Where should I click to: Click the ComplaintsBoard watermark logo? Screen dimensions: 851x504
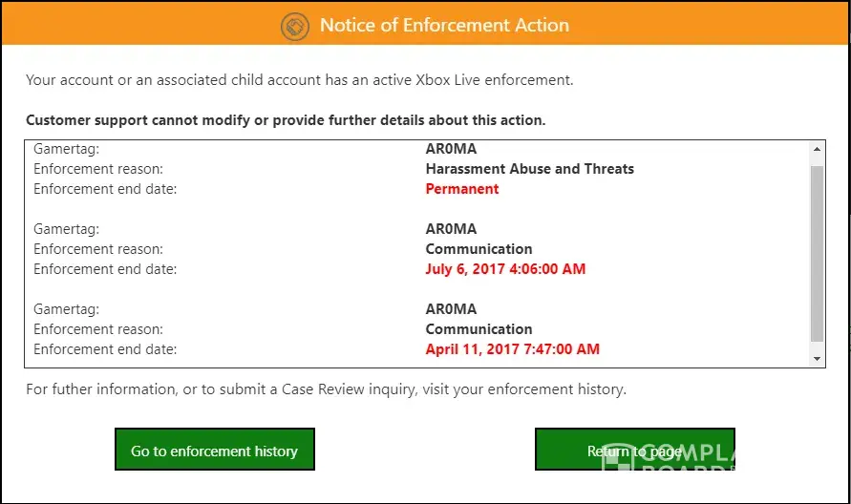coord(669,460)
